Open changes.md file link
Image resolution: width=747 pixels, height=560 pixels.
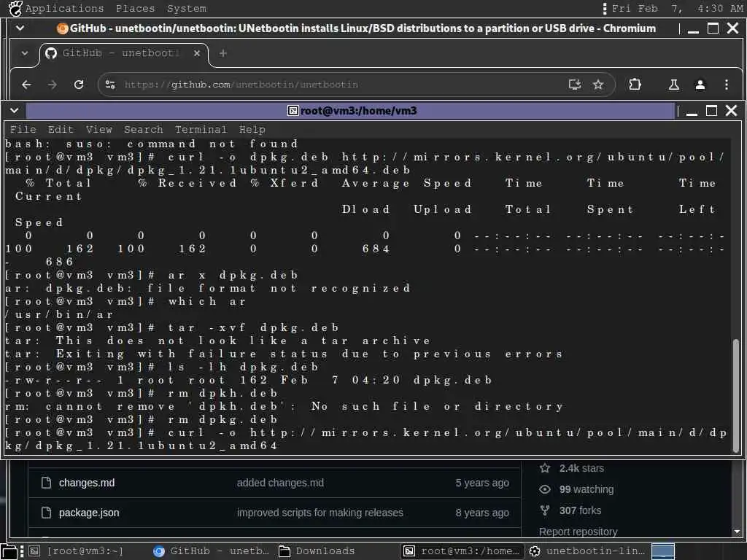coord(87,483)
